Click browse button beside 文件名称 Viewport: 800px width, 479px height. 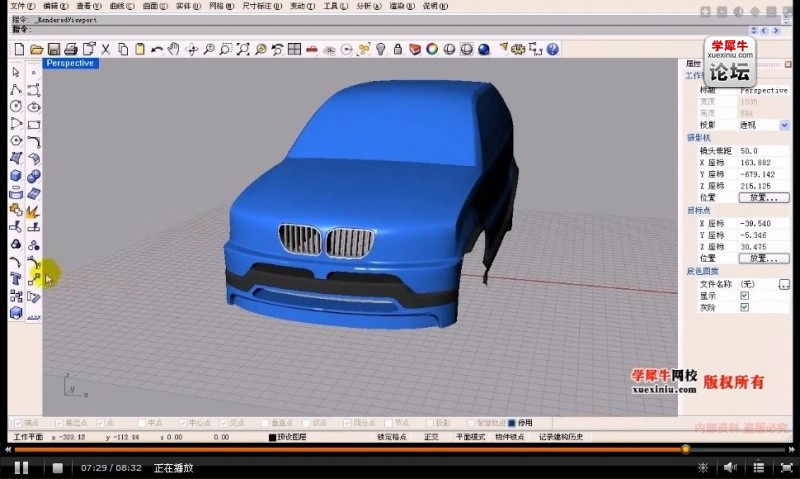pos(784,285)
